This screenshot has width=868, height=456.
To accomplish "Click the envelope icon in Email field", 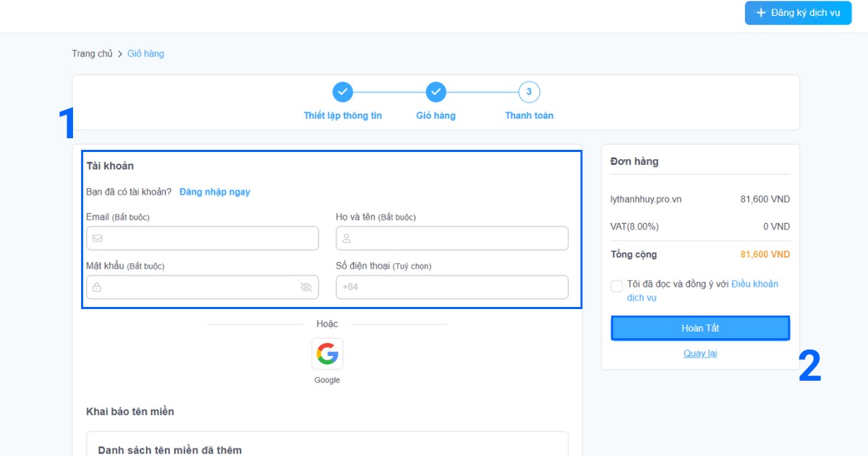I will click(97, 238).
